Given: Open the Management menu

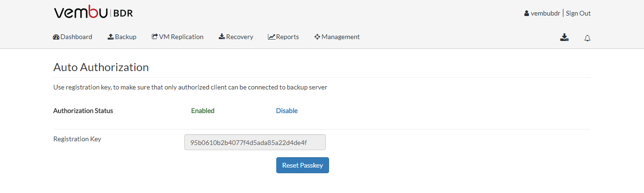Looking at the screenshot, I should (337, 37).
